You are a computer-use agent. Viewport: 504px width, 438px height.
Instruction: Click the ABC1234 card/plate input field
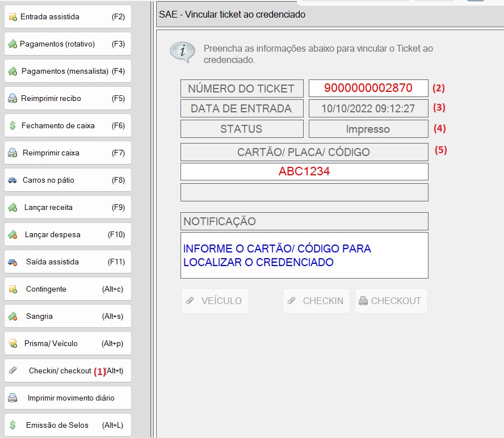point(304,171)
